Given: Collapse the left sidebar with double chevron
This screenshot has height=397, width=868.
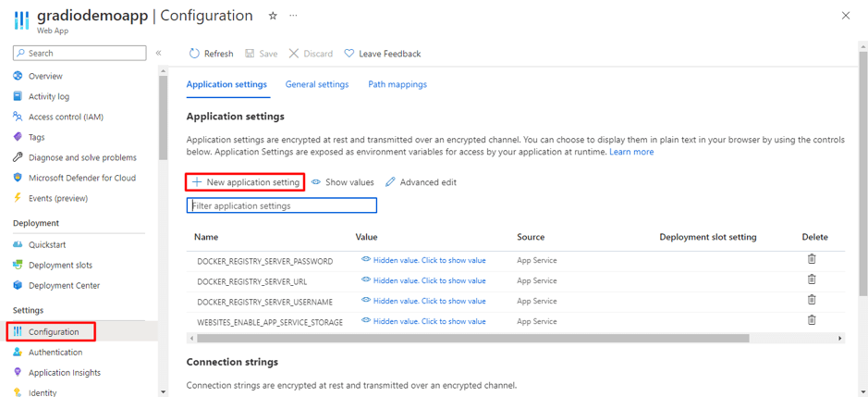Looking at the screenshot, I should [x=158, y=53].
